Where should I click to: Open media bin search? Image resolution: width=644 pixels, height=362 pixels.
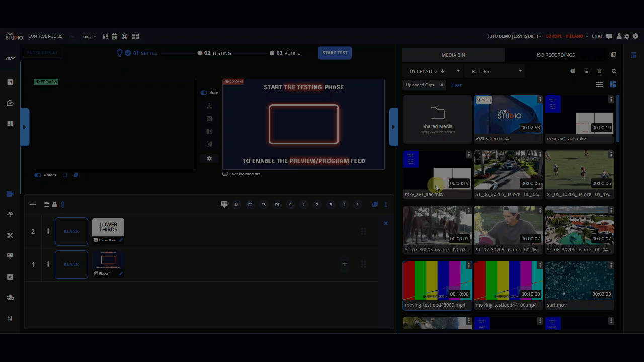pyautogui.click(x=614, y=71)
